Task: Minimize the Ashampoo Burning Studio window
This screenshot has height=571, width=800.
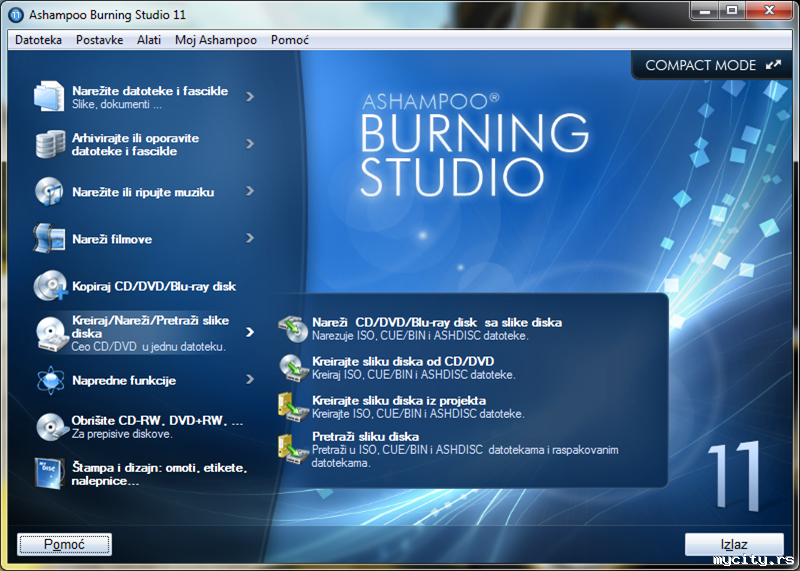Action: coord(705,11)
